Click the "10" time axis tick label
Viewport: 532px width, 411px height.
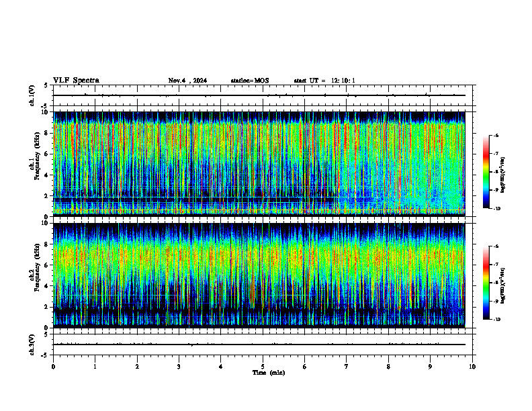click(x=472, y=367)
